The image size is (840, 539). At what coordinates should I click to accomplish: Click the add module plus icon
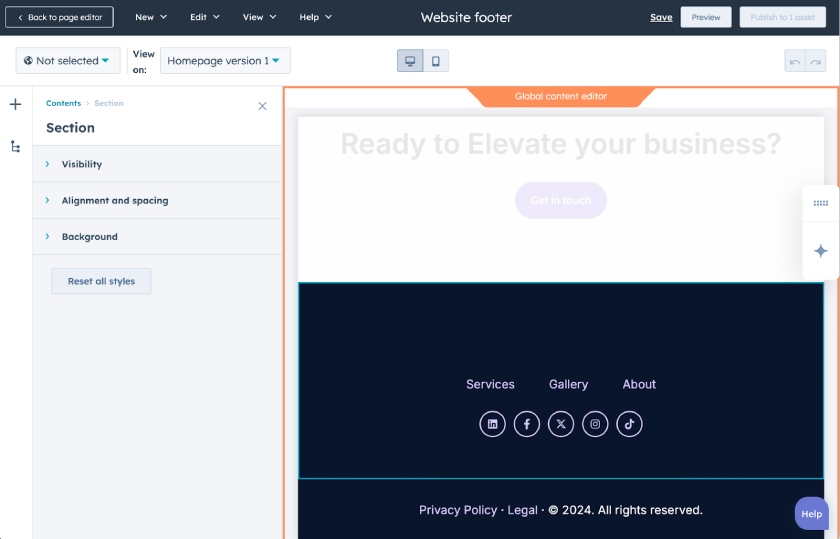tap(15, 104)
